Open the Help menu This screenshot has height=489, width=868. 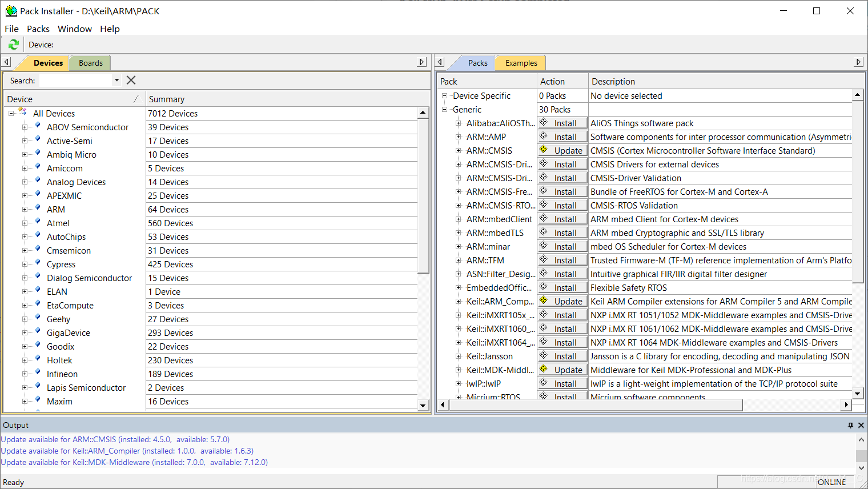[110, 29]
